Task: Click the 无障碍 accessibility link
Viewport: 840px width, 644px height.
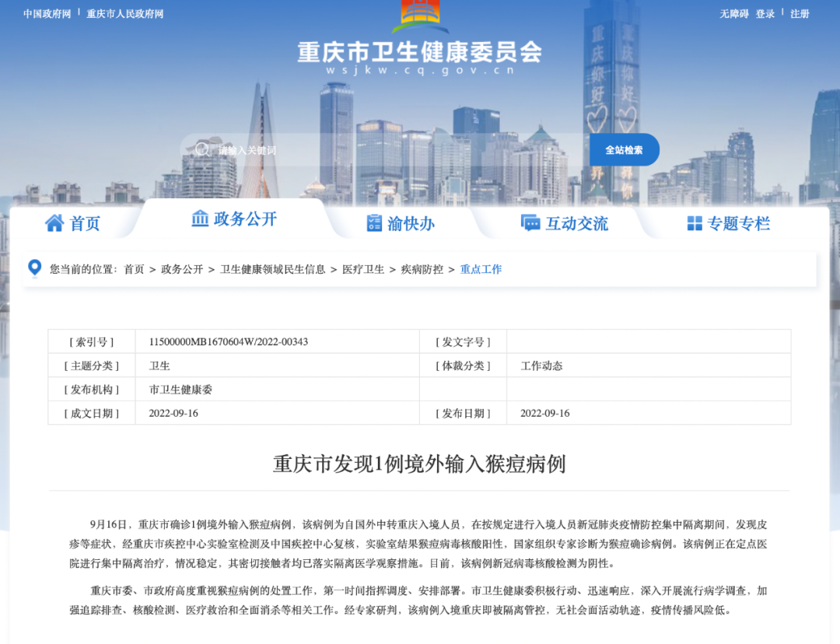Action: tap(734, 14)
